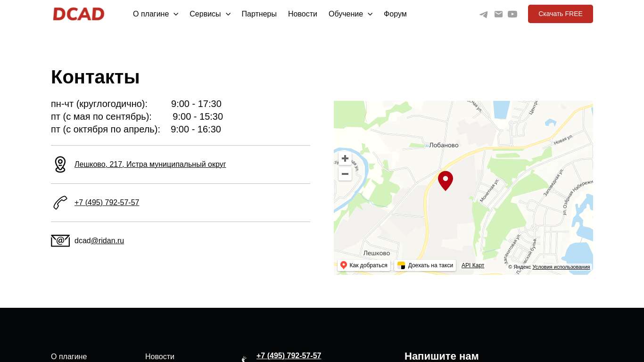Click the footer phone number +7 (495) 792-57-57

point(289,356)
